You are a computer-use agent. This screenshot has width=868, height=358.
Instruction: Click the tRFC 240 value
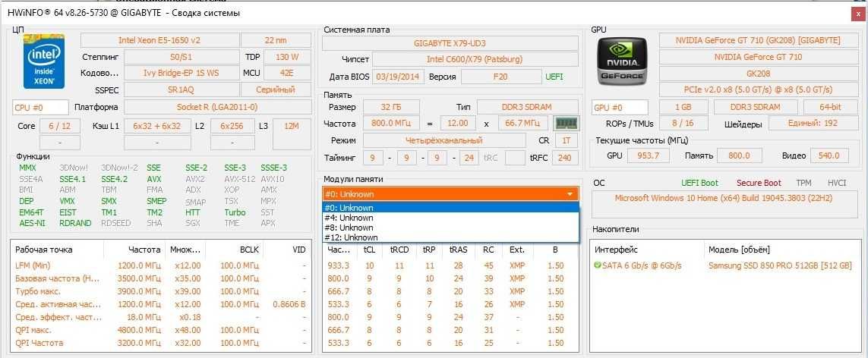click(x=565, y=159)
